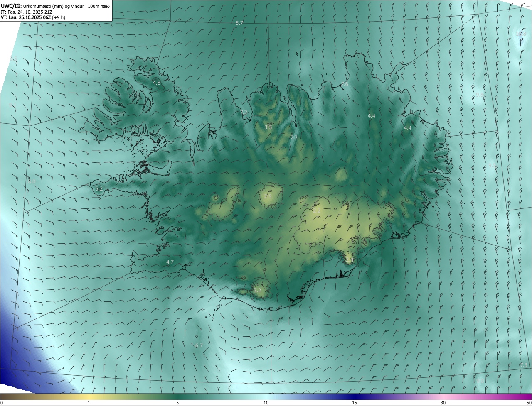Image resolution: width=532 pixels, height=406 pixels.
Task: Click the '0' tick on color scale
Action: click(x=1, y=403)
